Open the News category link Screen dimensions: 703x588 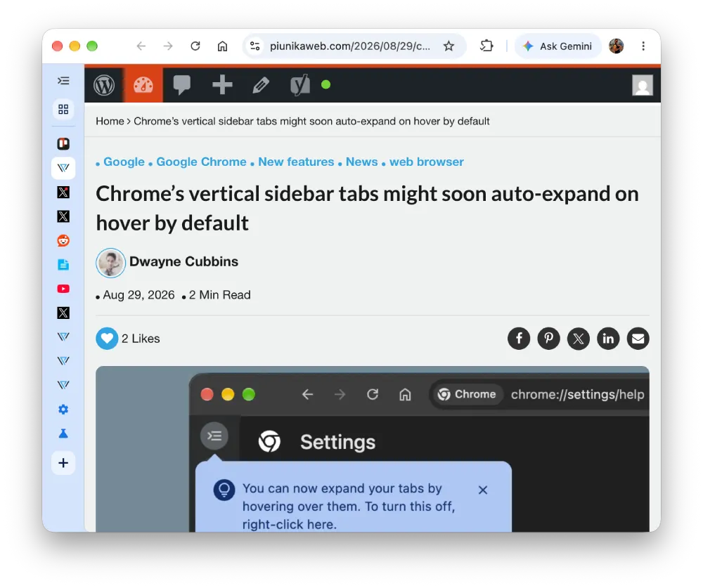[362, 162]
